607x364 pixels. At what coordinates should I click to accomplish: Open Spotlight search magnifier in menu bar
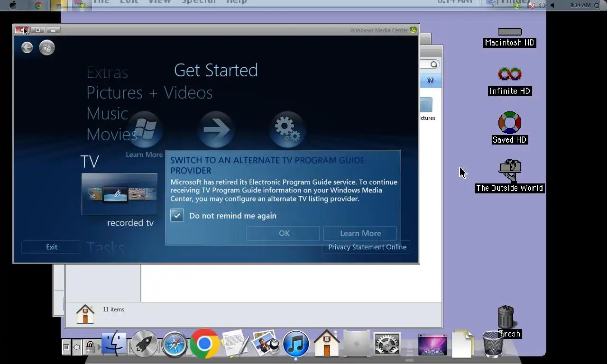pos(597,5)
